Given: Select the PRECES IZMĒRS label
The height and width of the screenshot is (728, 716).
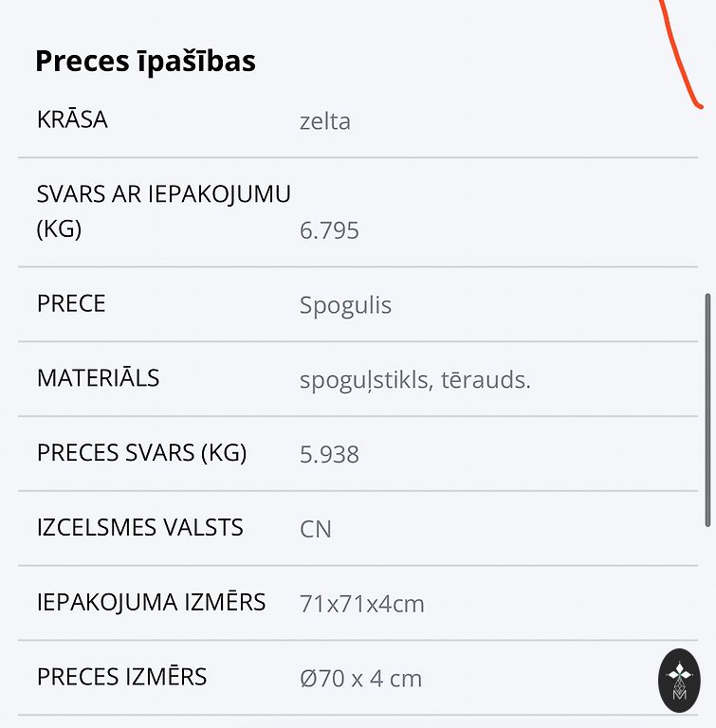Looking at the screenshot, I should (121, 677).
